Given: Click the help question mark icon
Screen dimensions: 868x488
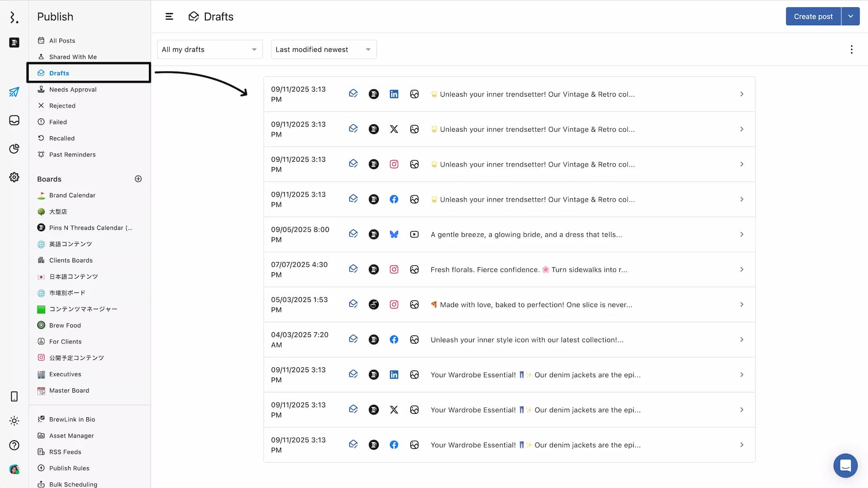Looking at the screenshot, I should tap(14, 445).
